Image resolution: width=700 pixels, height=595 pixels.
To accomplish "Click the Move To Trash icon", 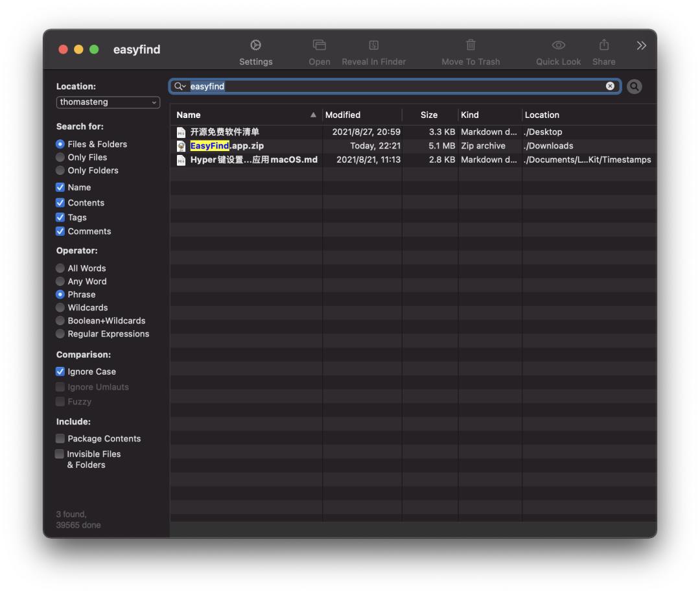I will tap(471, 45).
